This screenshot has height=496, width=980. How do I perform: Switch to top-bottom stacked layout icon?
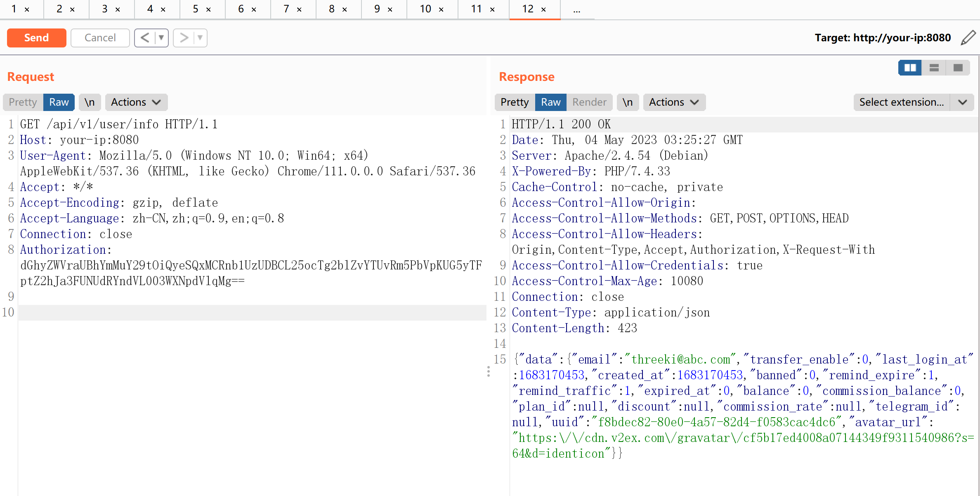(x=934, y=68)
